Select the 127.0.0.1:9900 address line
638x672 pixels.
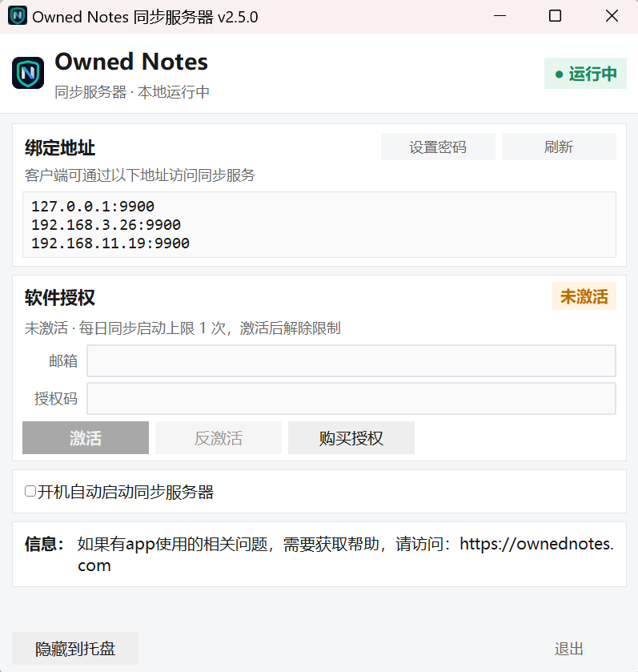(x=93, y=206)
